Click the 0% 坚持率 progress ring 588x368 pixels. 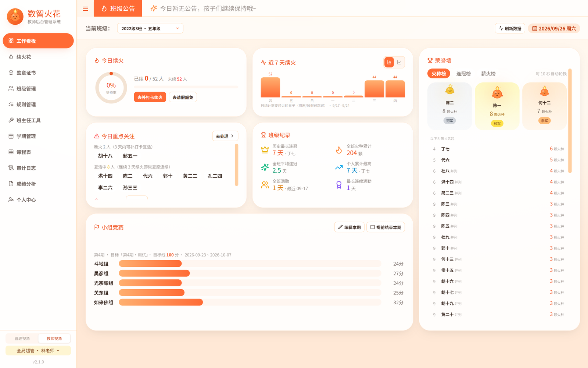click(111, 88)
